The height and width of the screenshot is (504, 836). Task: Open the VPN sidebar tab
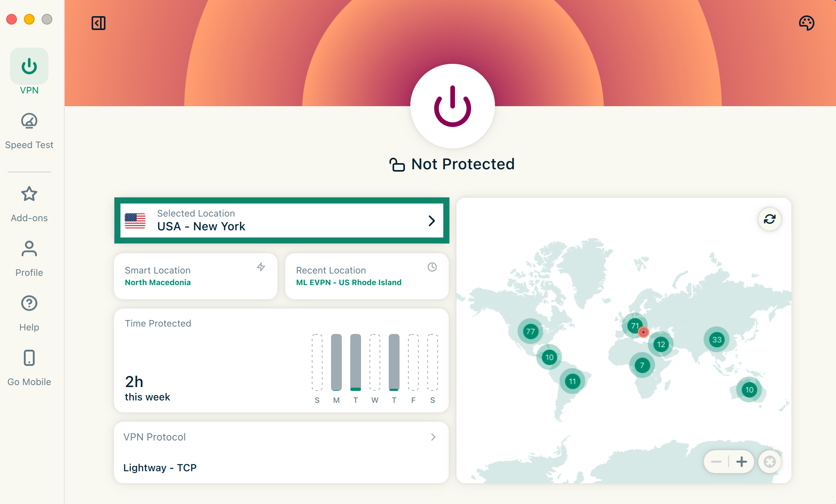click(x=29, y=72)
